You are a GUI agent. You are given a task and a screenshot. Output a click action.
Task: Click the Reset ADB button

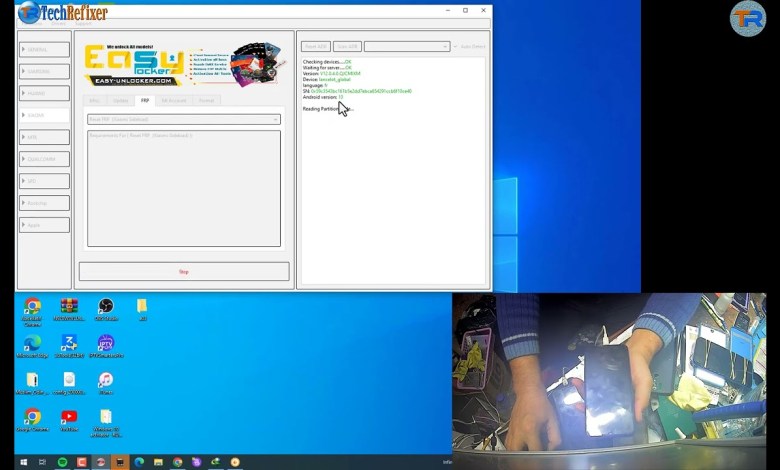315,46
